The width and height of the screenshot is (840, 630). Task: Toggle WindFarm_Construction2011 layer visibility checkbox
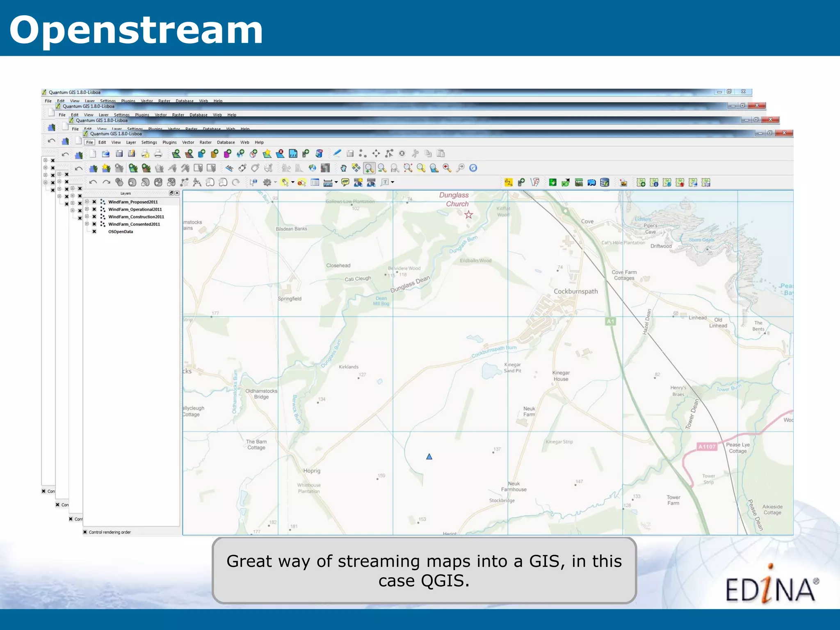pos(94,217)
